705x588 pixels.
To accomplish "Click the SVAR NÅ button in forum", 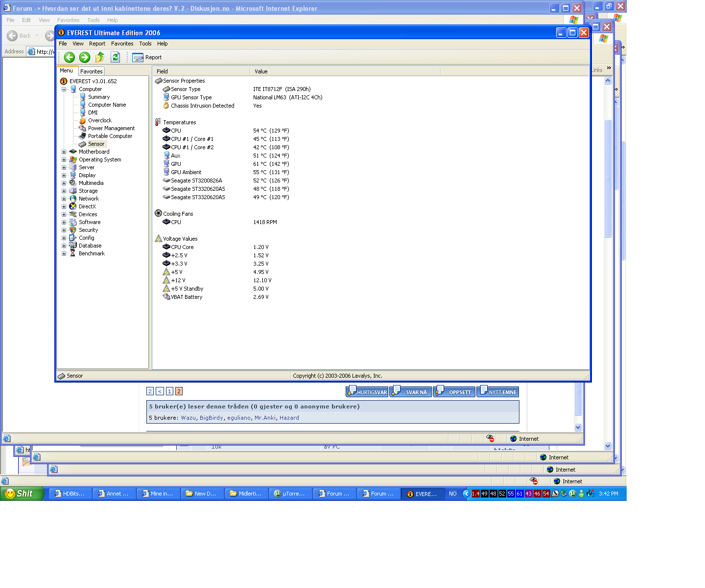I will pos(411,391).
